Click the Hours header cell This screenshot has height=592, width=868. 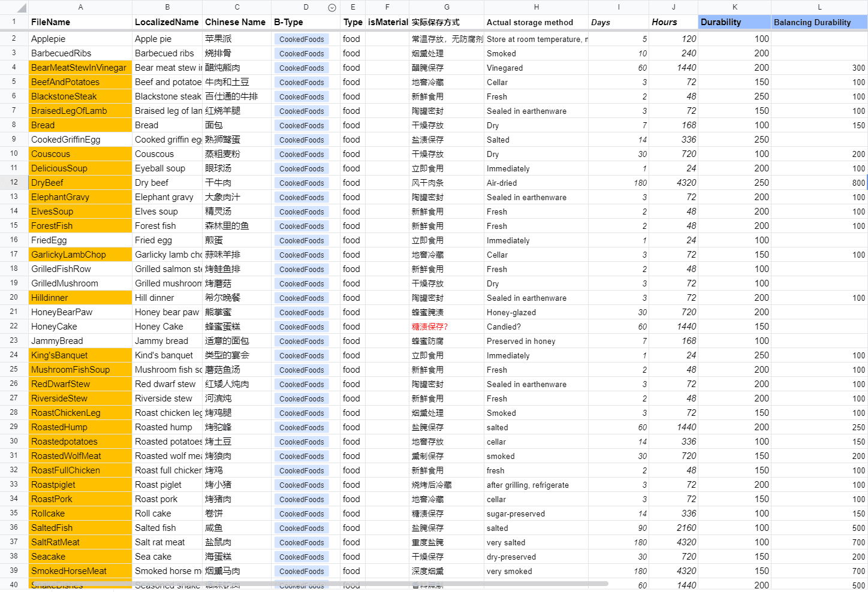click(673, 22)
